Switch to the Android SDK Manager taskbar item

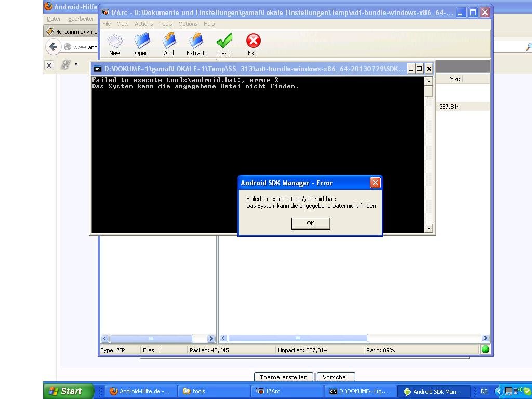(434, 391)
